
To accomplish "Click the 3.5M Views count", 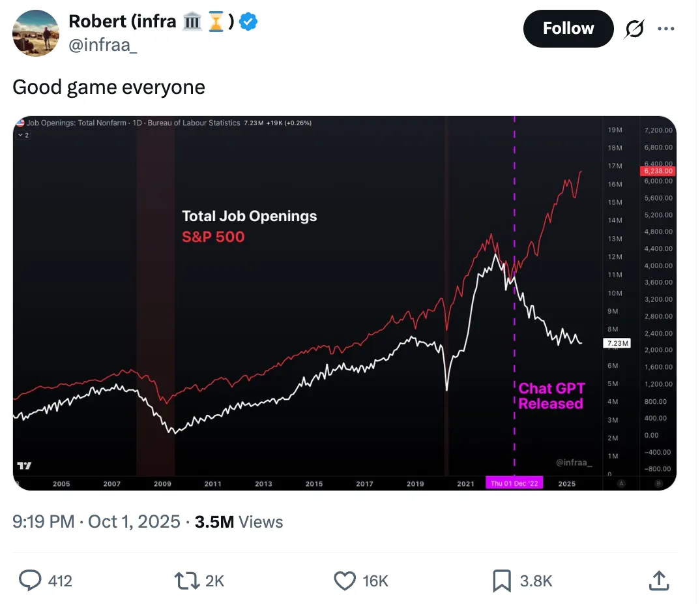I will [239, 522].
